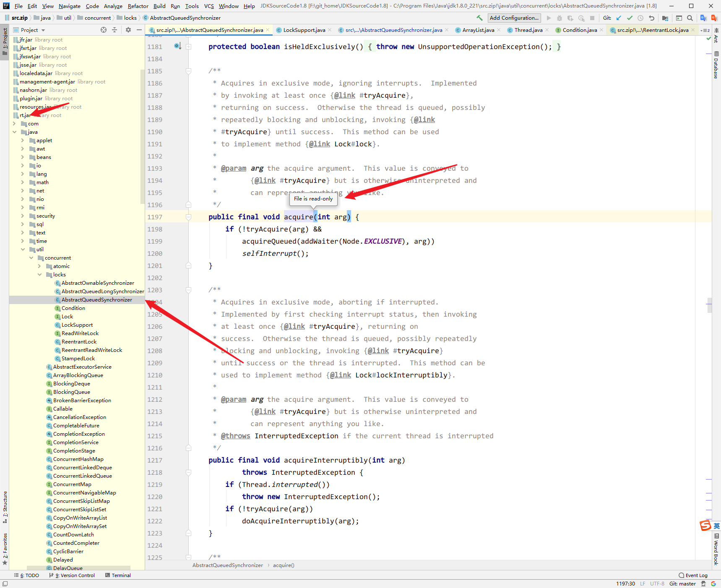Image resolution: width=721 pixels, height=588 pixels.
Task: Collapse the locks package
Action: pyautogui.click(x=39, y=275)
